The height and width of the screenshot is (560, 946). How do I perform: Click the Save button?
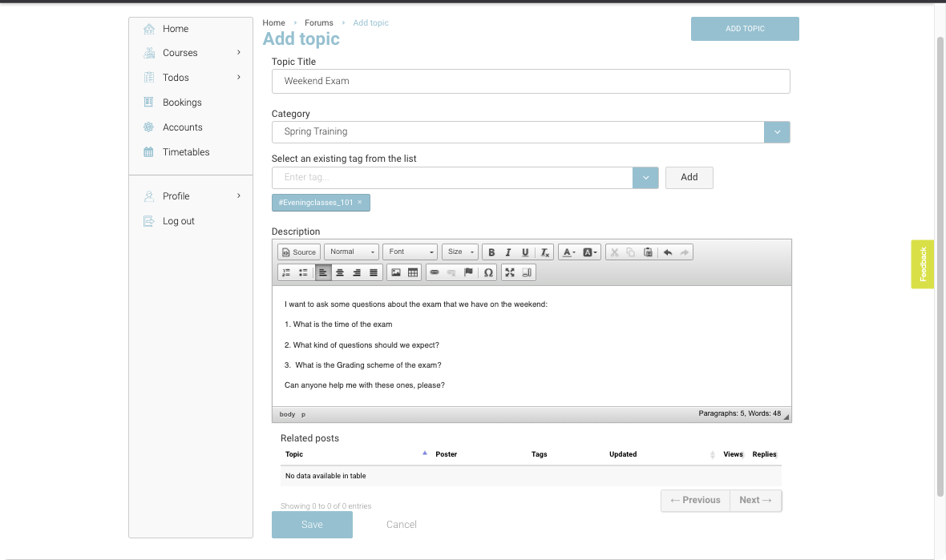coord(312,525)
